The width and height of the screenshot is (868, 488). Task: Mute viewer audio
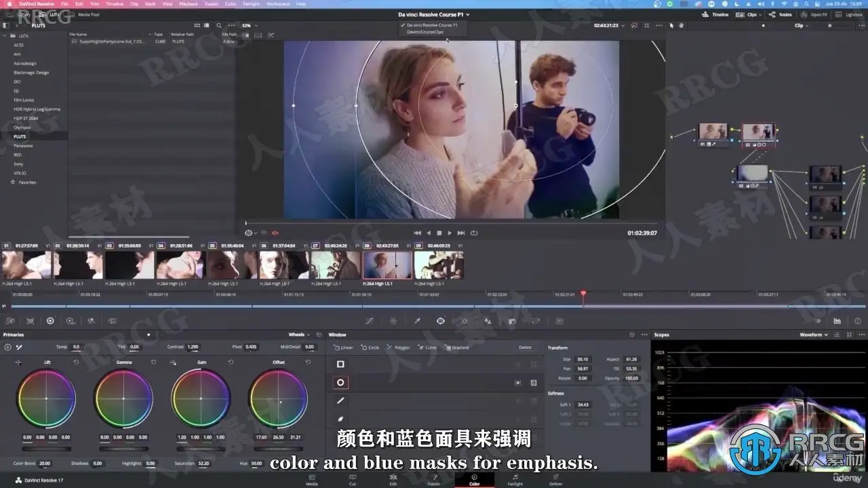click(275, 232)
